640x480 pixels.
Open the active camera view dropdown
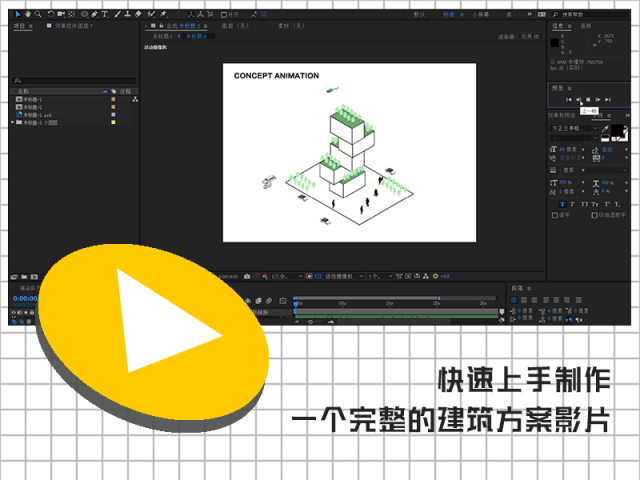(344, 276)
